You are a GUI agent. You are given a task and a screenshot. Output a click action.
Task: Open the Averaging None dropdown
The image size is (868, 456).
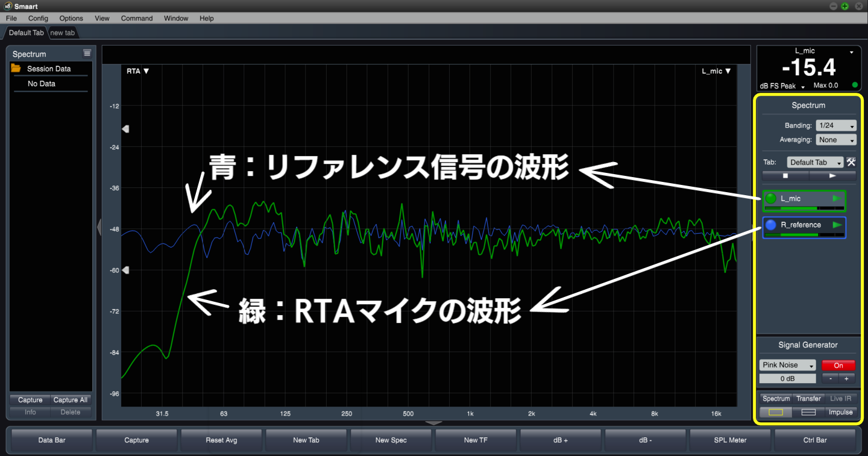pos(835,140)
